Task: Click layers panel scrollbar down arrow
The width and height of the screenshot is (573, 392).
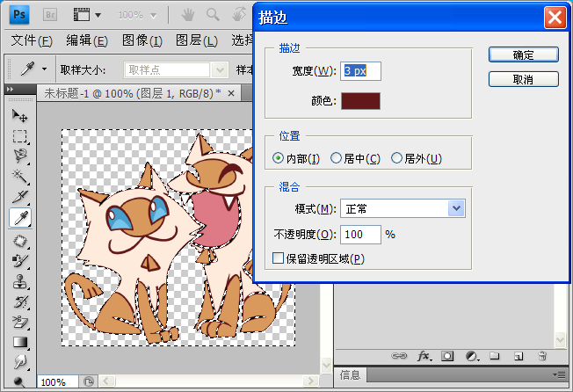Action: [560, 340]
